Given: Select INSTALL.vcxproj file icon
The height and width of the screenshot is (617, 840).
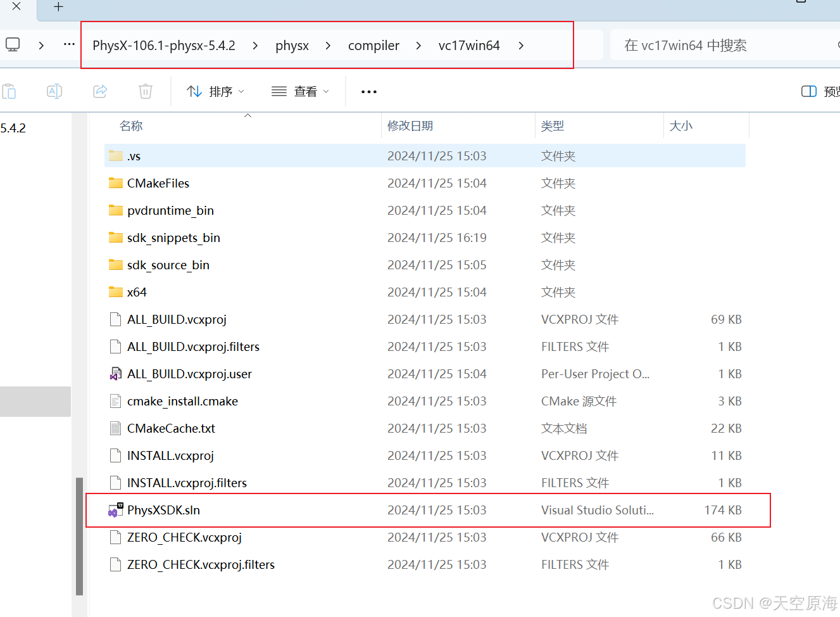Looking at the screenshot, I should [115, 455].
